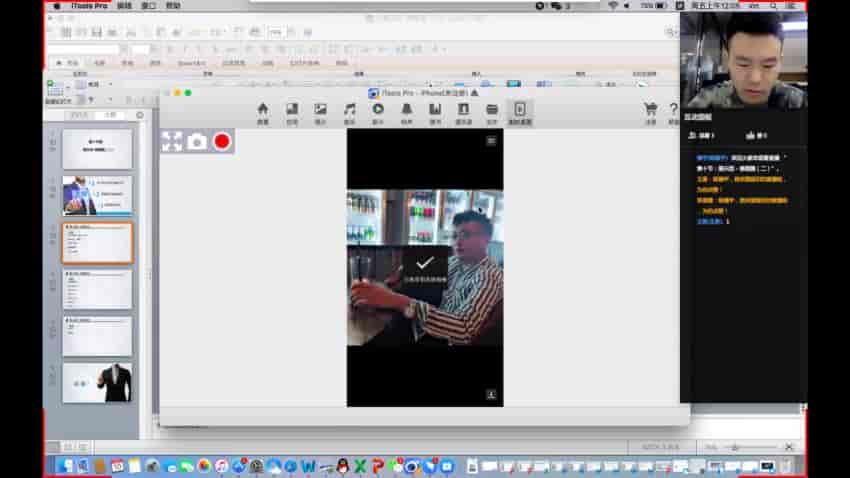Click the question mark help icon
This screenshot has height=478, width=850.
[x=673, y=111]
